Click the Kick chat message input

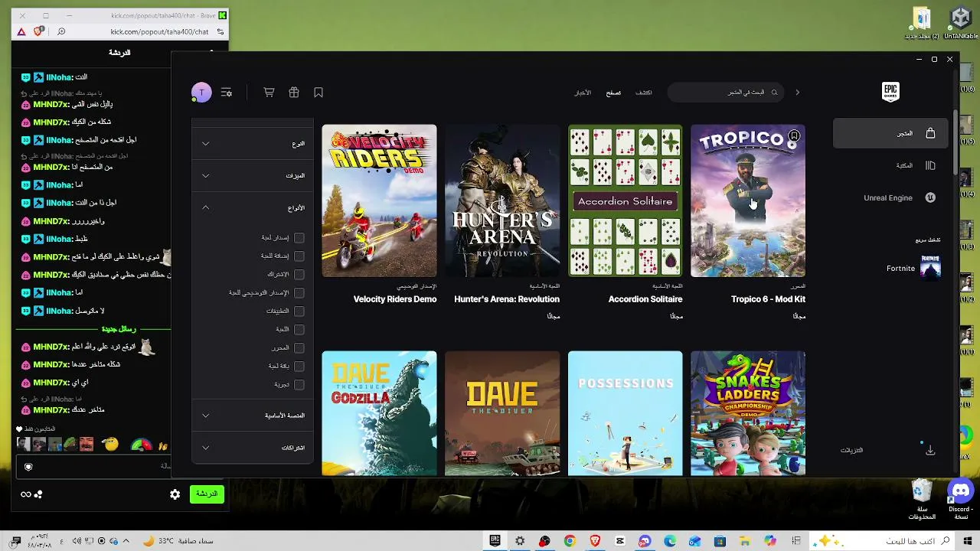coord(93,467)
